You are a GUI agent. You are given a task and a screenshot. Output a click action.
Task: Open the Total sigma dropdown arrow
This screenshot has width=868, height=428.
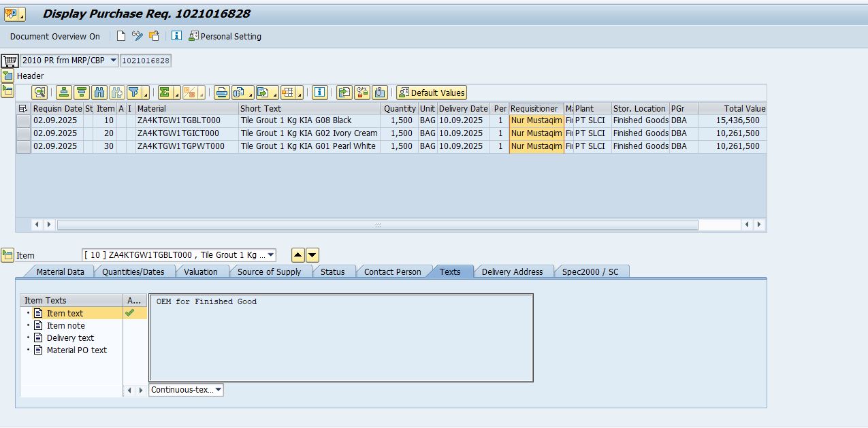tap(176, 93)
